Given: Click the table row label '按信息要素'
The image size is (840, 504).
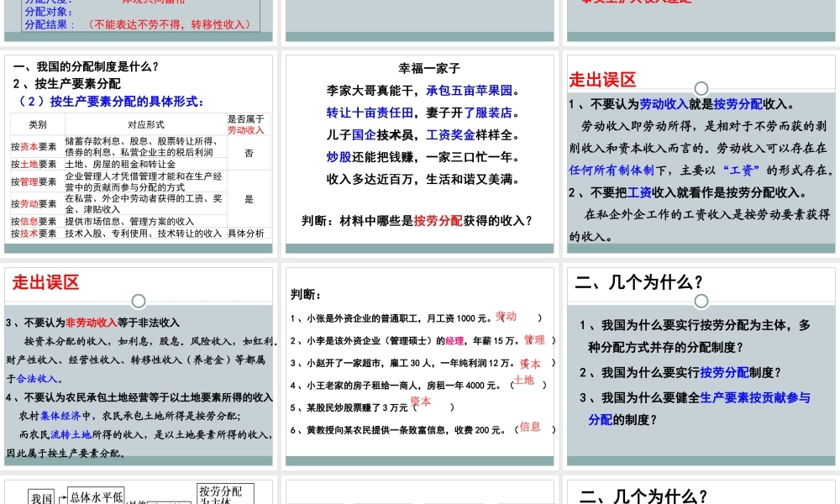Looking at the screenshot, I should click(34, 221).
